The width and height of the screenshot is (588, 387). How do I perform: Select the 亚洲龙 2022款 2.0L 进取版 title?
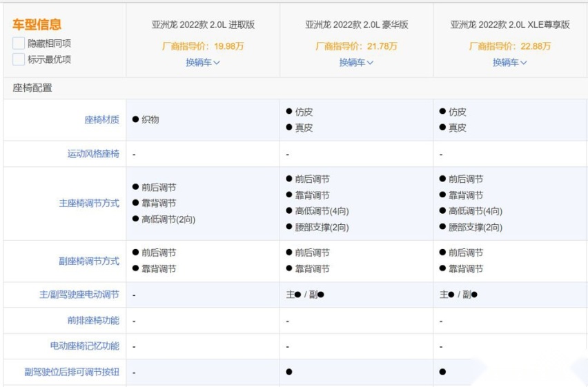pos(204,25)
